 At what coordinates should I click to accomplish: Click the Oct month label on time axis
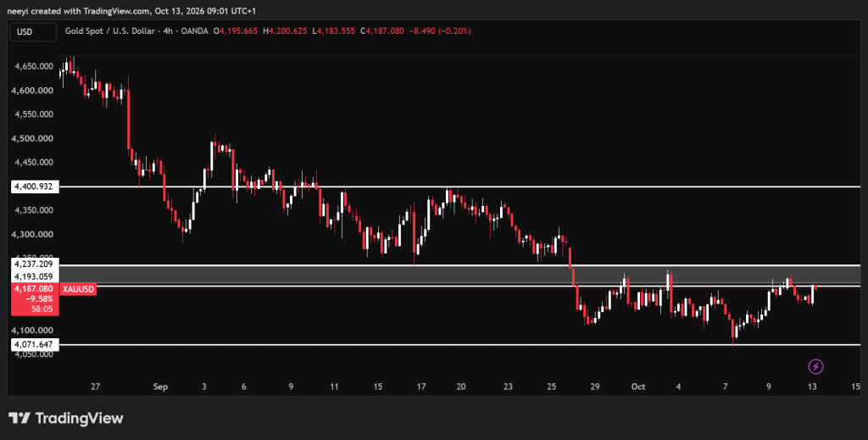[x=638, y=387]
